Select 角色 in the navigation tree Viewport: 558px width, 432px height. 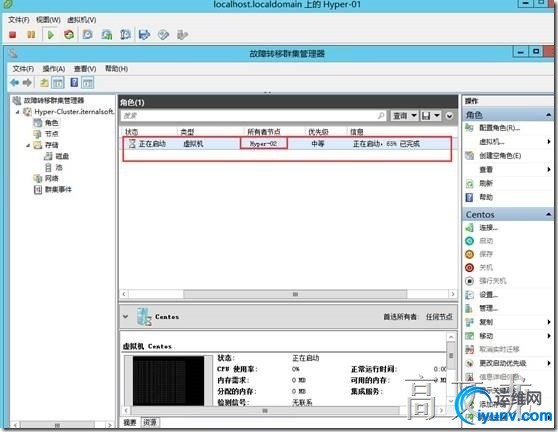point(51,123)
